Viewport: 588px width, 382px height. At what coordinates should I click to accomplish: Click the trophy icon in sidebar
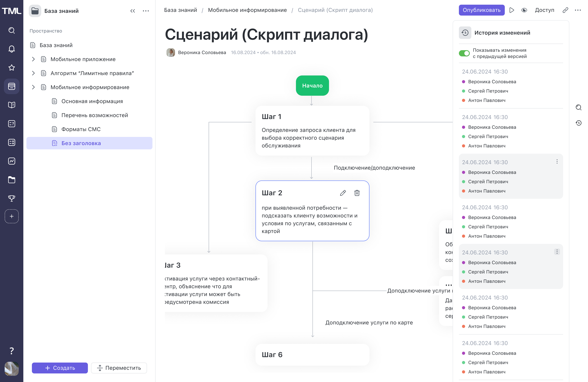pos(12,198)
